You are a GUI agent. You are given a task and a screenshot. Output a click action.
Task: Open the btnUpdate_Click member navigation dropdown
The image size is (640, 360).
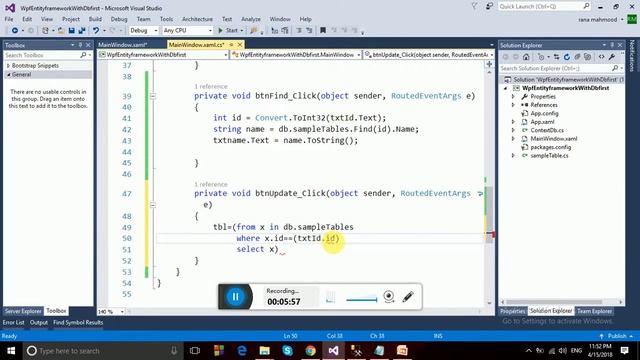[x=429, y=55]
